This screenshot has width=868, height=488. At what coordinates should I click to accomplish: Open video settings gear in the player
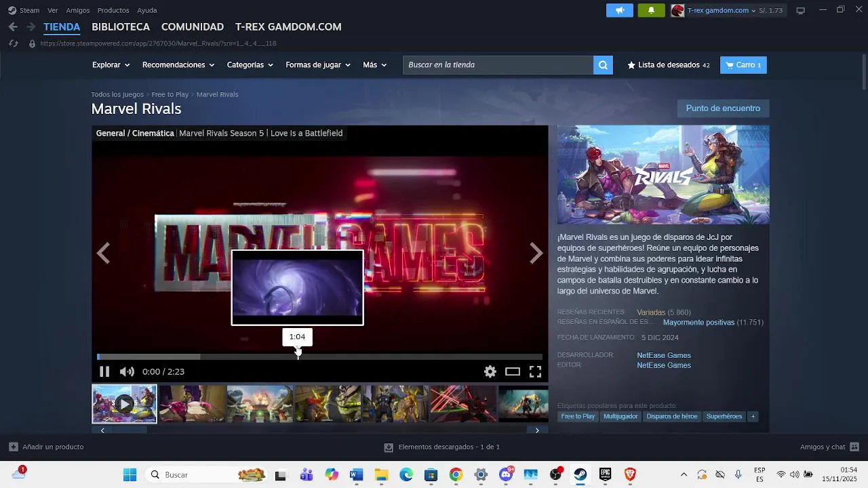[490, 371]
